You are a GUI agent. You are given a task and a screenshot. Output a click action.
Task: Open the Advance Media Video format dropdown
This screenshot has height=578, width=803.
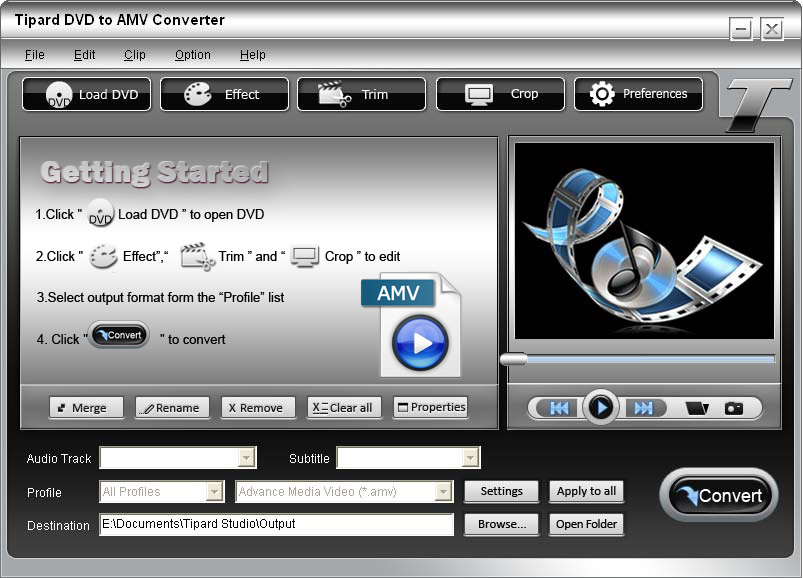click(443, 492)
